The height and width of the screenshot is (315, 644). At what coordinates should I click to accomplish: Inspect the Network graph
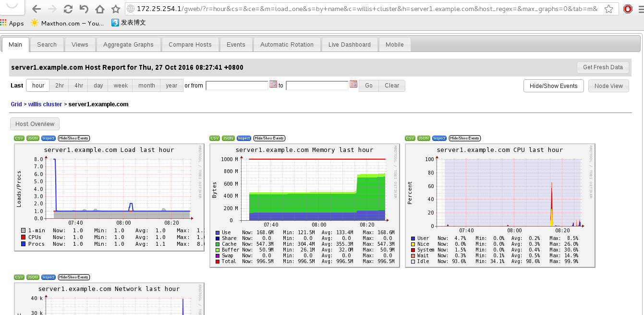[49, 277]
